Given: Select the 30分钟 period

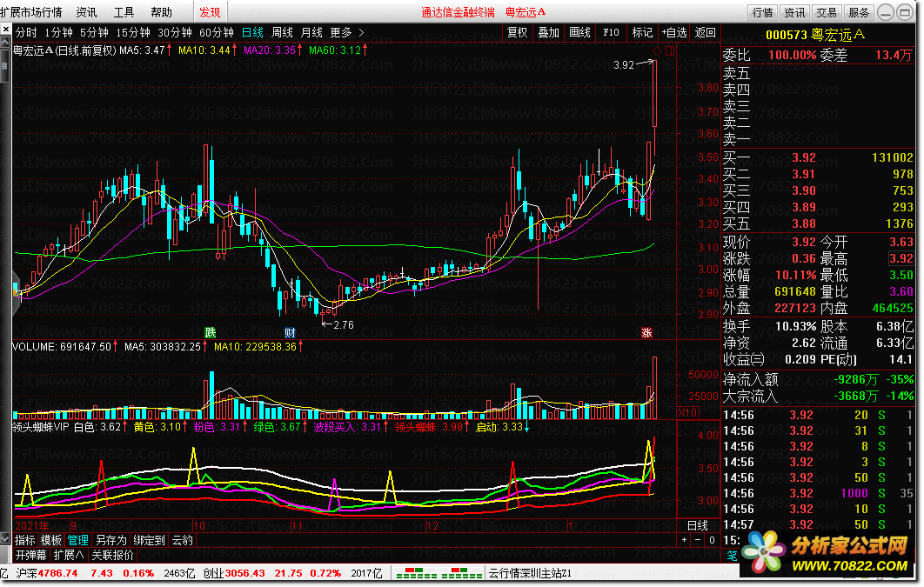Looking at the screenshot, I should pos(175,32).
